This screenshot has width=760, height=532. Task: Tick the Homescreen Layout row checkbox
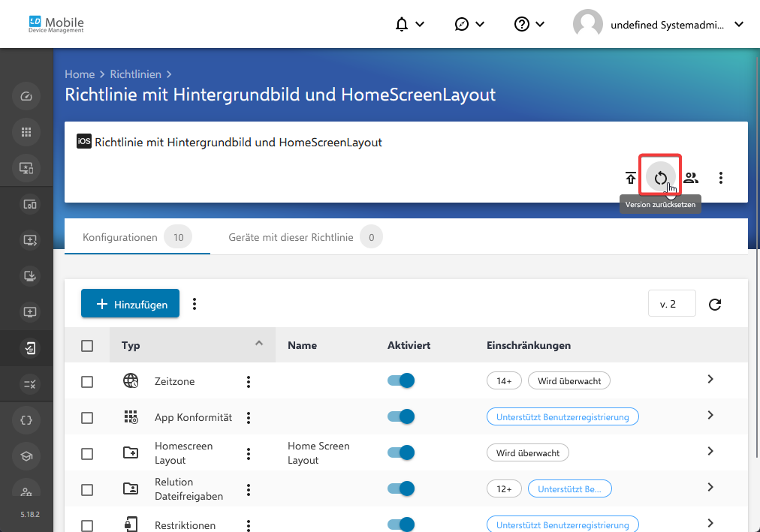click(x=87, y=453)
